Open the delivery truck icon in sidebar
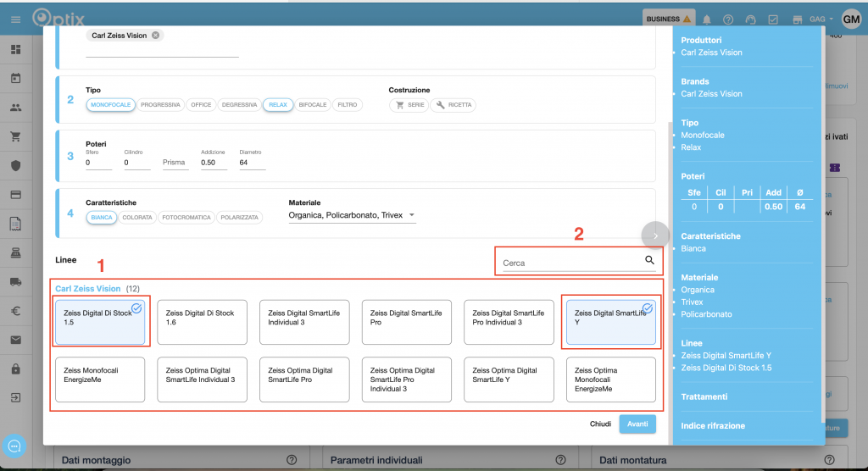The height and width of the screenshot is (471, 868). point(15,282)
